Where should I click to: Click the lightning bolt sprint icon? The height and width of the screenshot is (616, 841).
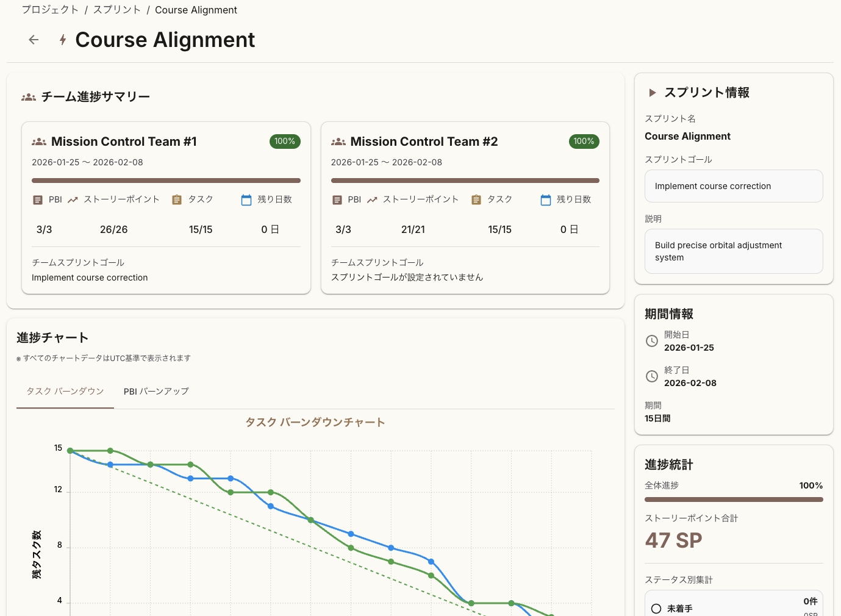coord(63,40)
